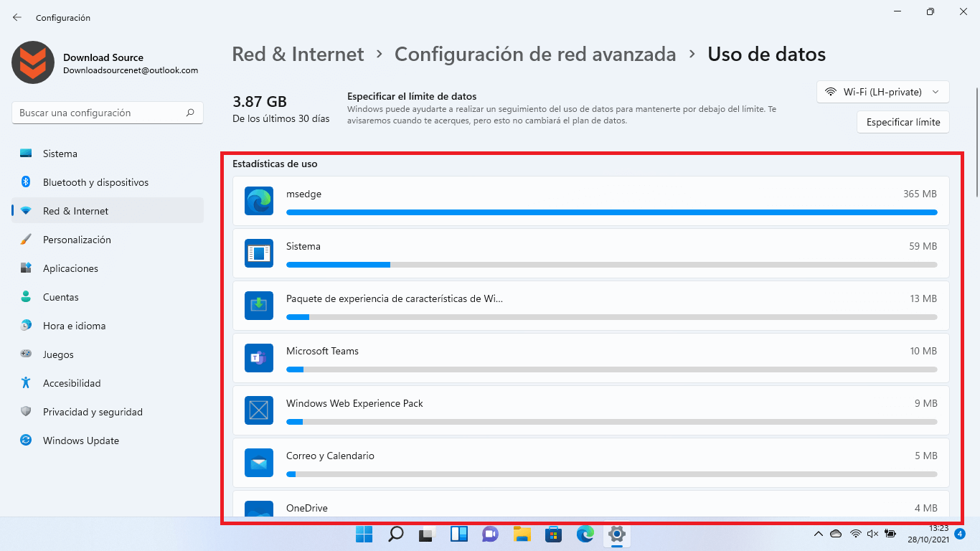Click the vertical scrollbar on the right
Screen dimensions: 980x551
point(976,142)
